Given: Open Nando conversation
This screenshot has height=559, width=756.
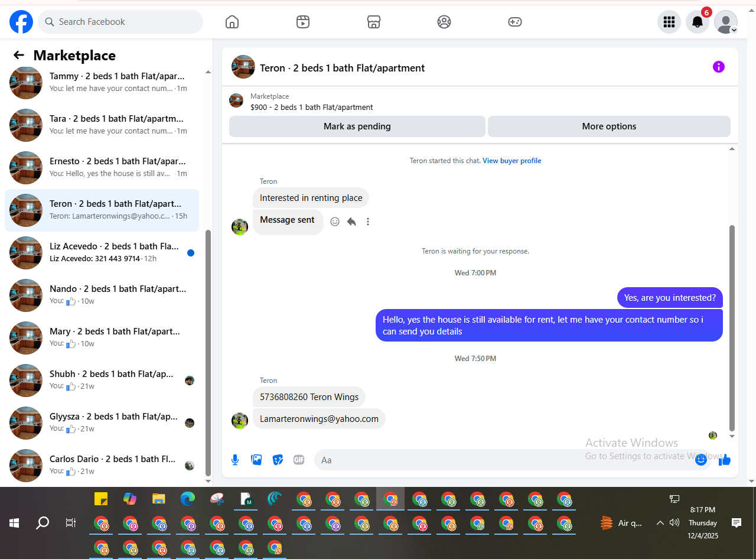Looking at the screenshot, I should 102,295.
